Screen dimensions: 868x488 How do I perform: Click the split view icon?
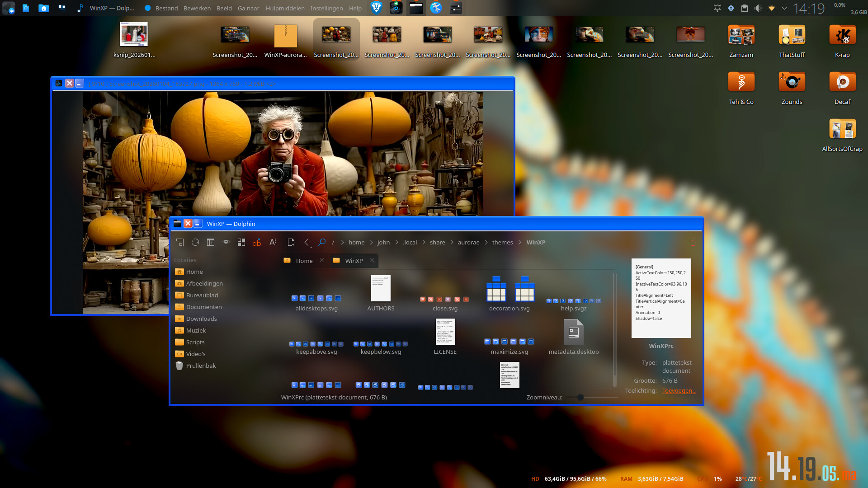tap(211, 242)
